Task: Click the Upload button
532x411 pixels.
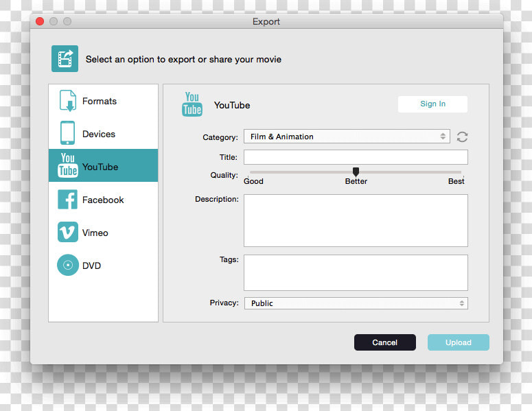Action: [458, 342]
